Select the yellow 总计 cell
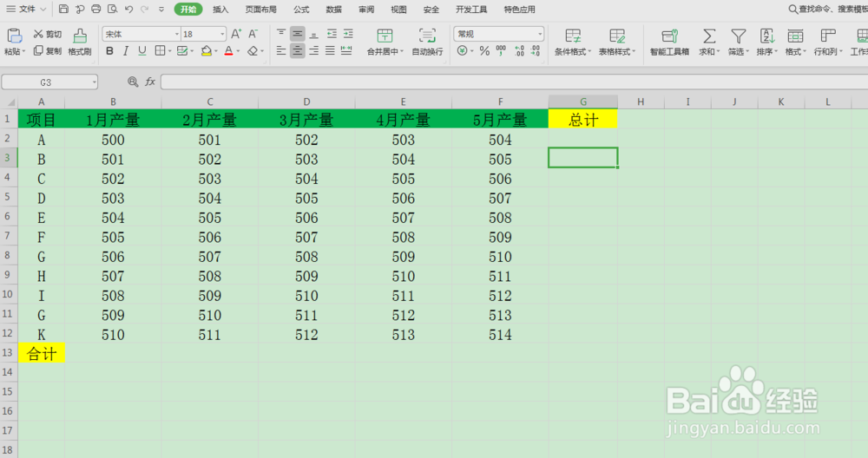The image size is (868, 458). pos(583,119)
